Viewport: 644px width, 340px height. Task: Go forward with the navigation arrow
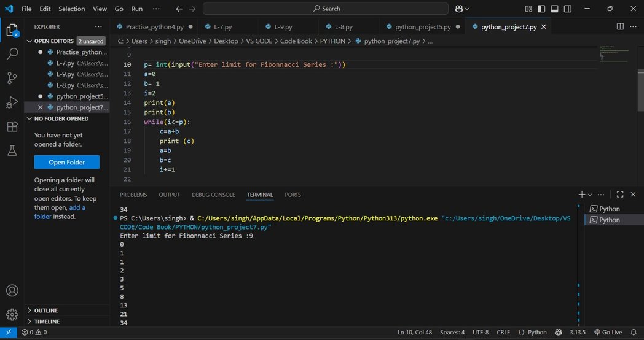[192, 9]
